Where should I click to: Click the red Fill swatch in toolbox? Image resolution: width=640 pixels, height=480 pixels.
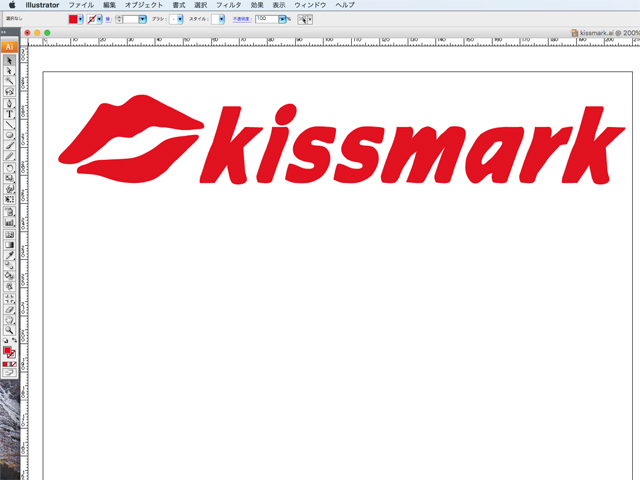coord(7,350)
